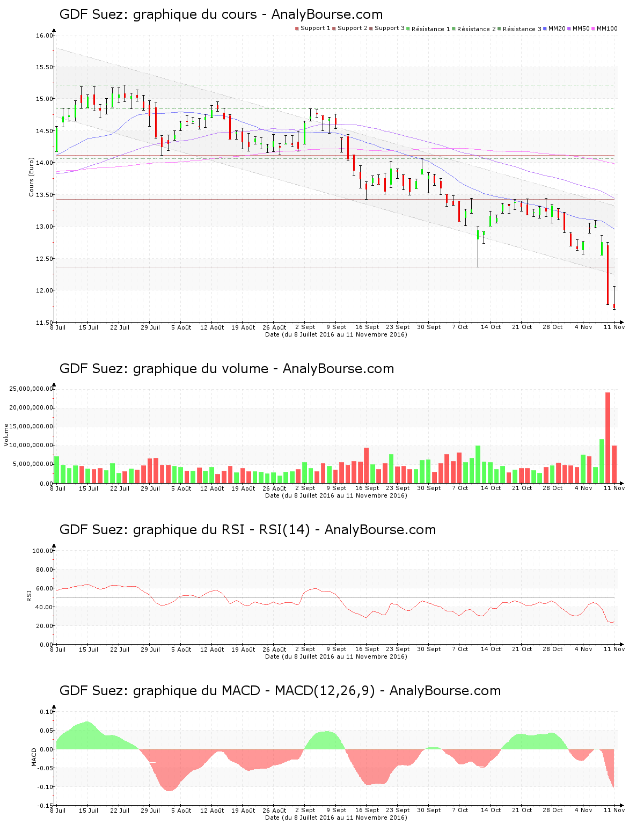Click the 'graphique du RSI - RSI(14)' title

tap(222, 530)
